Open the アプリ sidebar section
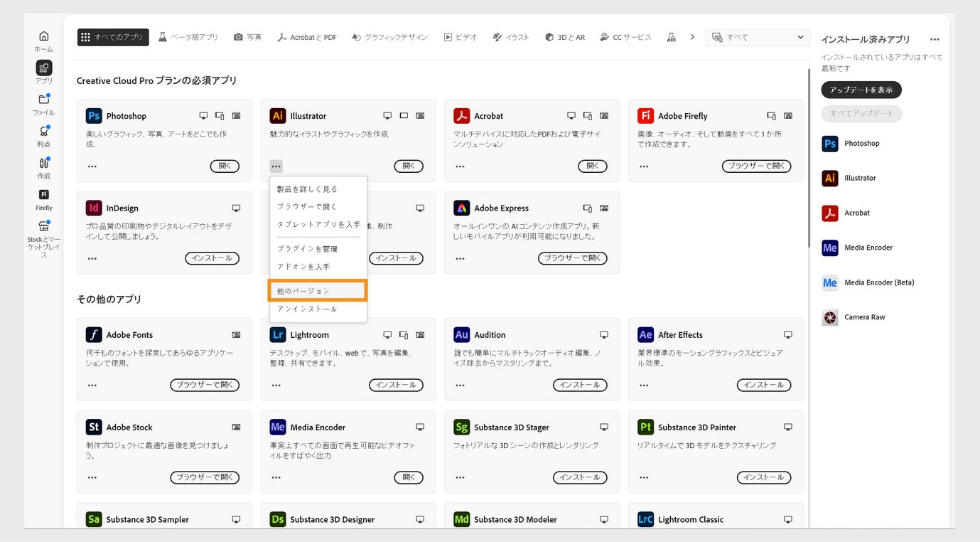980x542 pixels. point(43,73)
